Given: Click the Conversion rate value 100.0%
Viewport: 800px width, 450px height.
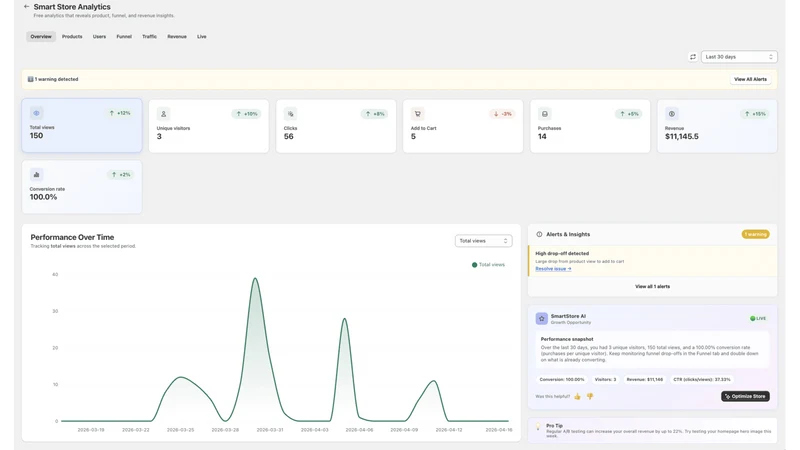Looking at the screenshot, I should (43, 197).
